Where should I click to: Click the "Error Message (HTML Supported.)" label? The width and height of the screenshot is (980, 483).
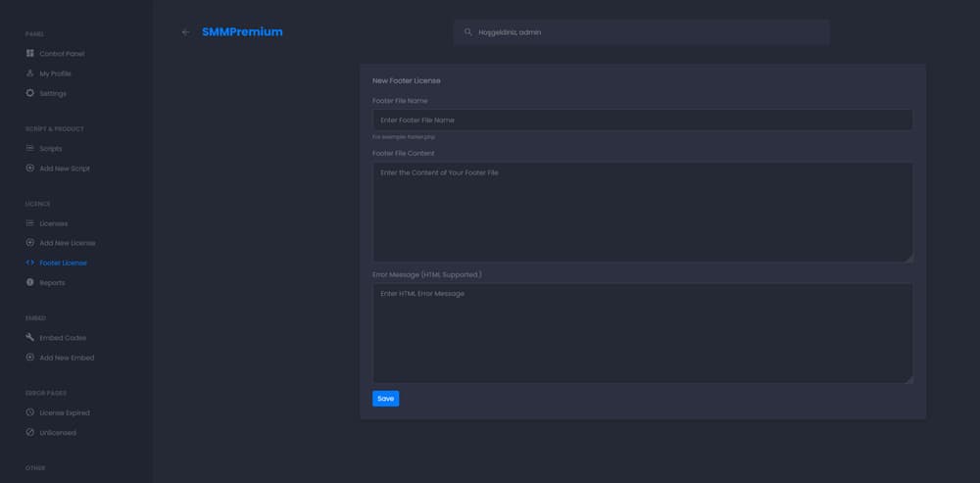[427, 274]
